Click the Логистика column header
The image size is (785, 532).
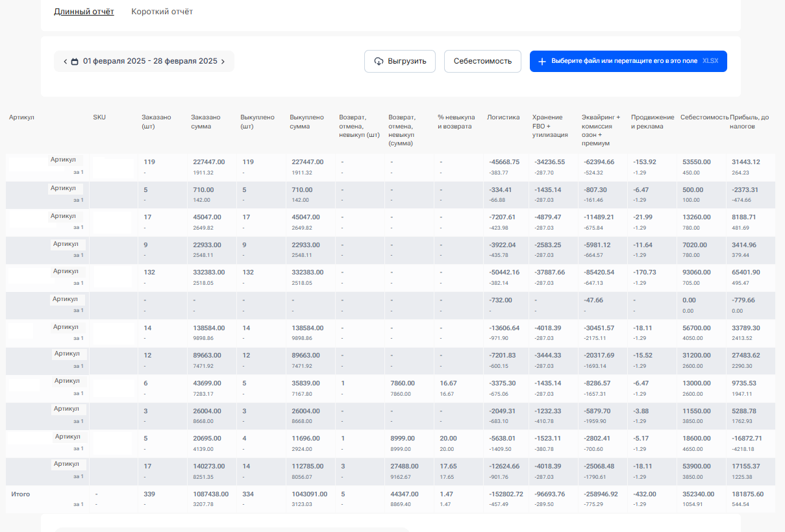pos(503,117)
